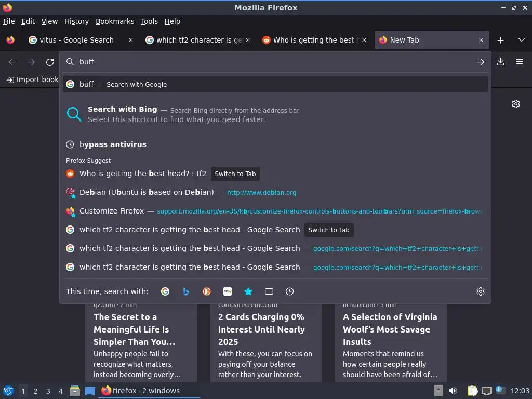
Task: Search this time with eBay icon
Action: pos(228,291)
